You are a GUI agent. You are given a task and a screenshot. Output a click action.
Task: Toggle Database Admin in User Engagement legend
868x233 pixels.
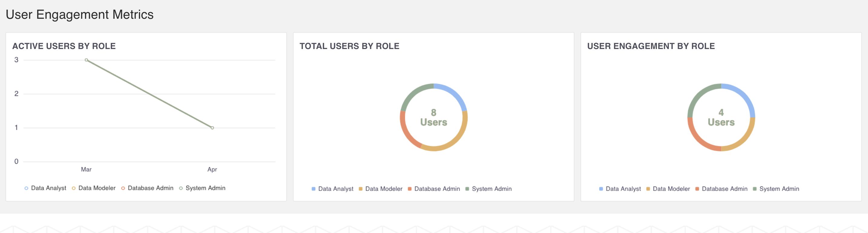coord(722,189)
